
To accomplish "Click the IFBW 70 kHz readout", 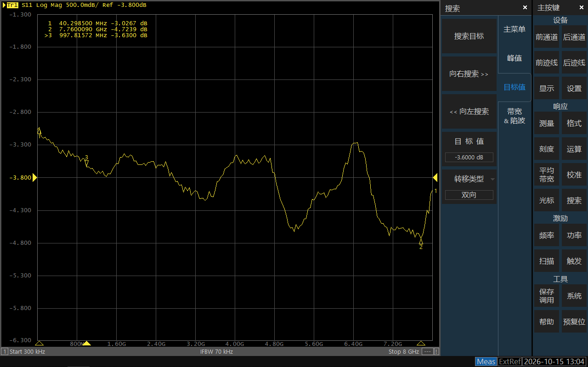I will (x=217, y=352).
